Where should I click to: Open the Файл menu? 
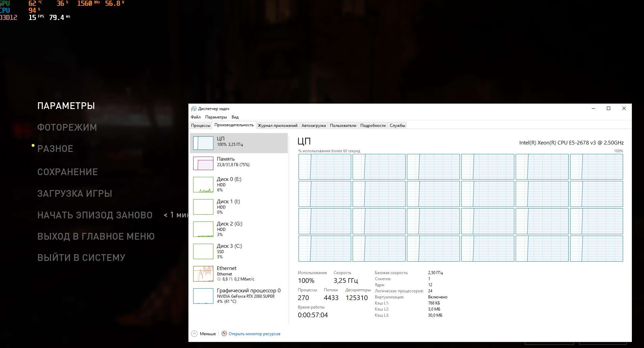pos(196,117)
